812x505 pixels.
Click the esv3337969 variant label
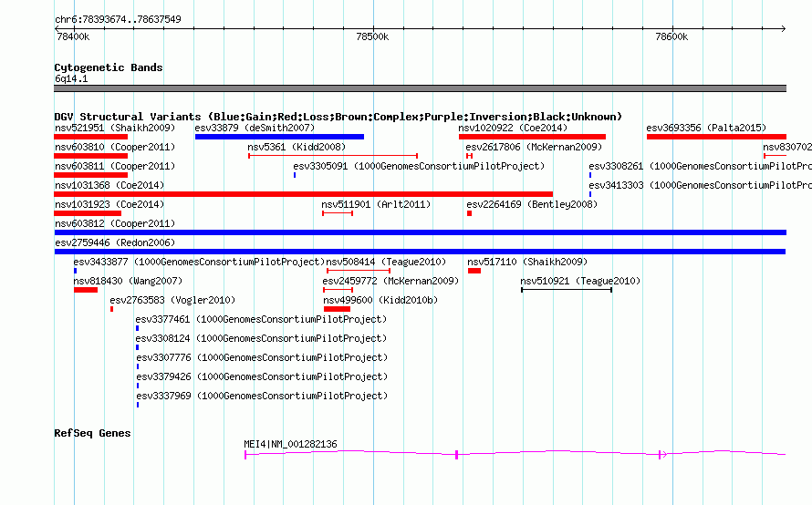tap(262, 396)
